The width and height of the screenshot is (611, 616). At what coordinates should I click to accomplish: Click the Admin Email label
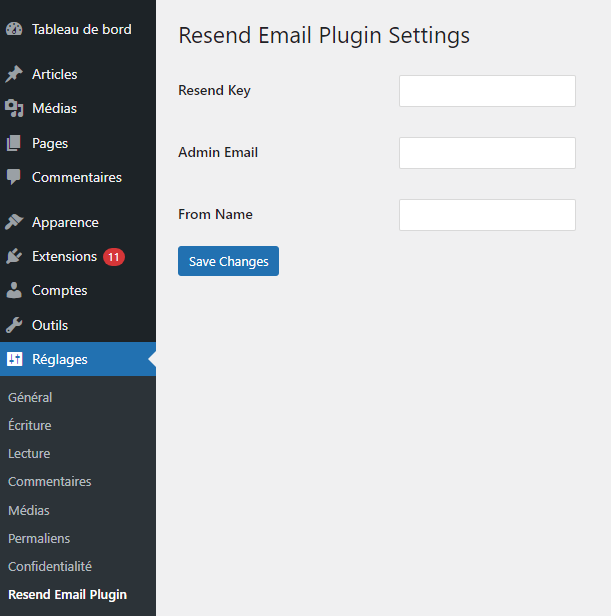pos(218,152)
